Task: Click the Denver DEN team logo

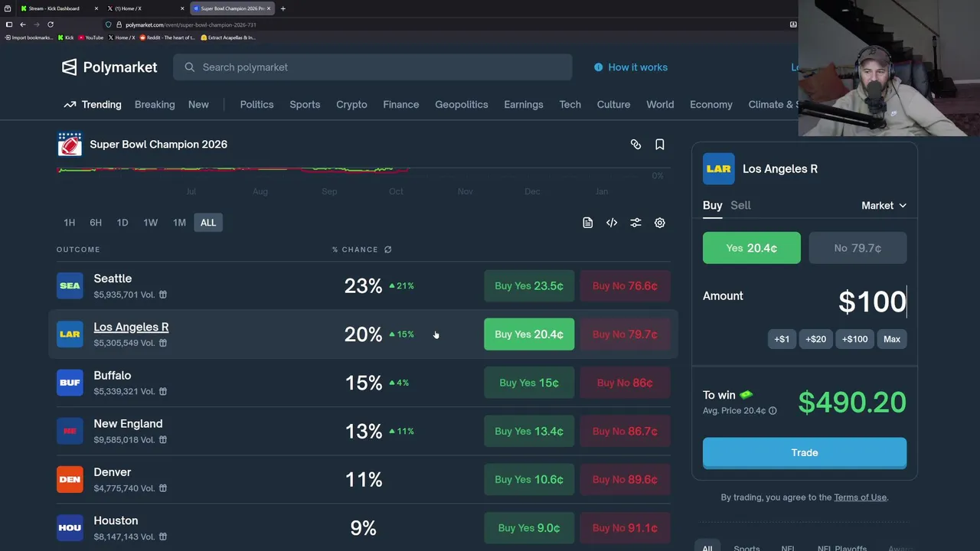Action: click(70, 479)
